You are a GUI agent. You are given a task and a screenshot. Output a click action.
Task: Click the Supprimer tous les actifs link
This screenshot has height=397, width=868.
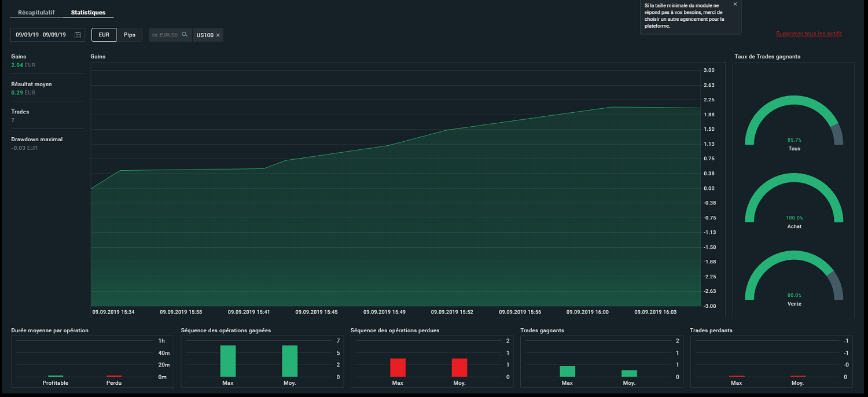tap(809, 34)
